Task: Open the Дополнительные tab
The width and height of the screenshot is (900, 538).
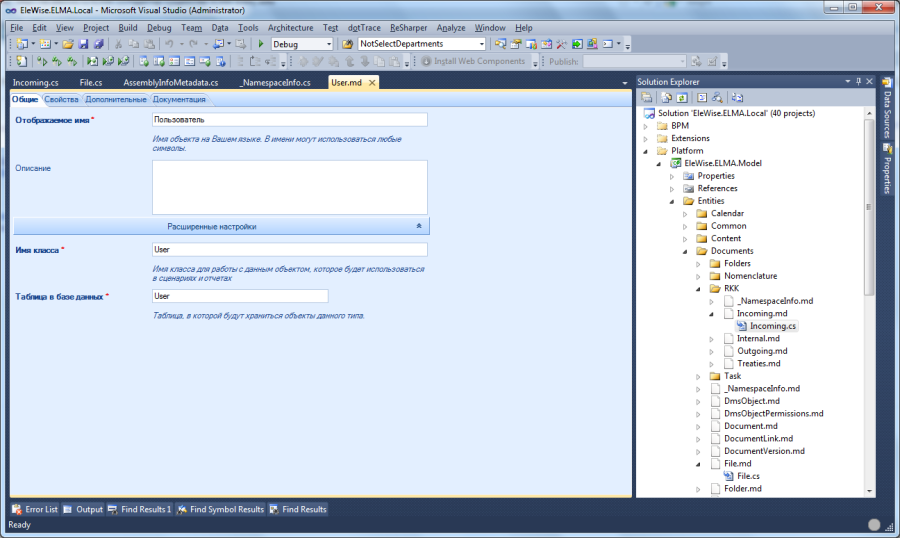Action: point(115,99)
